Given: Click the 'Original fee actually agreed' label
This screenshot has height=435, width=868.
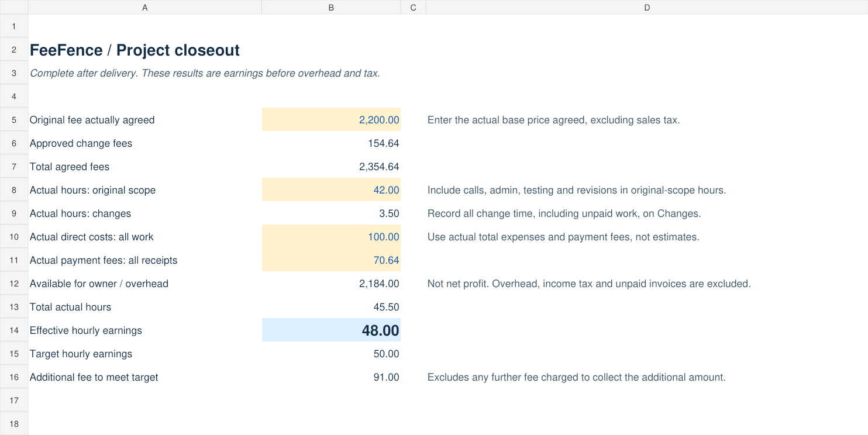Looking at the screenshot, I should click(x=92, y=120).
